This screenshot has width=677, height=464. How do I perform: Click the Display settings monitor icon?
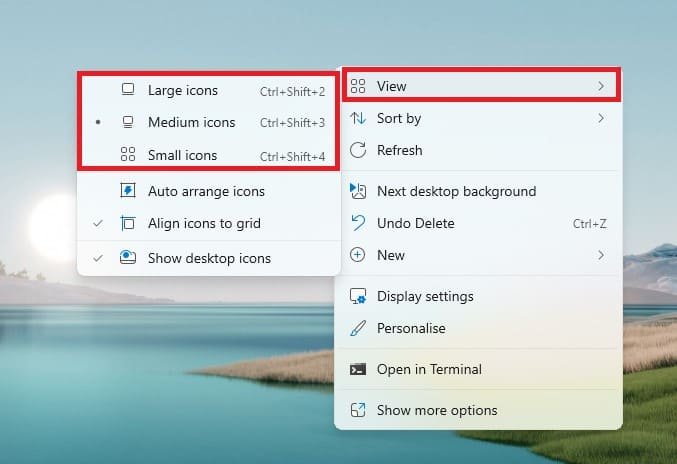coord(357,297)
